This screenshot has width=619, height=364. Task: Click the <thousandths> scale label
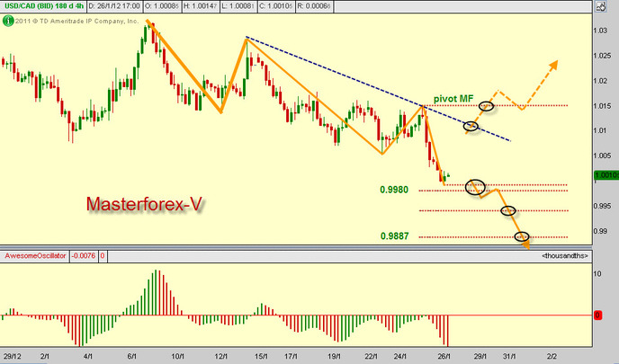click(x=565, y=256)
